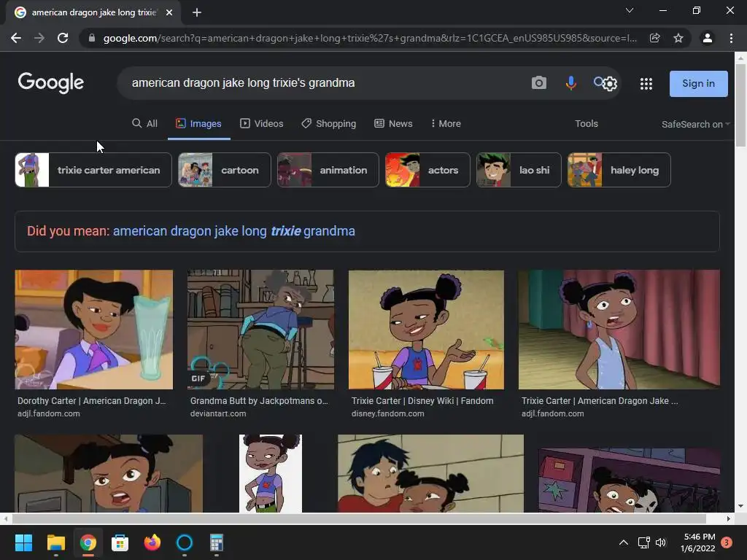Open Trixie Carter adjl.fandom curtain image
The height and width of the screenshot is (560, 747).
point(619,330)
